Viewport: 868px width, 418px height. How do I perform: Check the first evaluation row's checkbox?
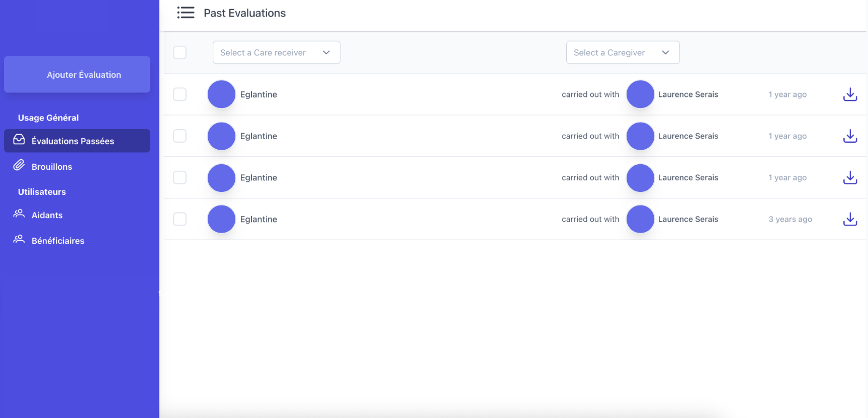click(x=180, y=94)
